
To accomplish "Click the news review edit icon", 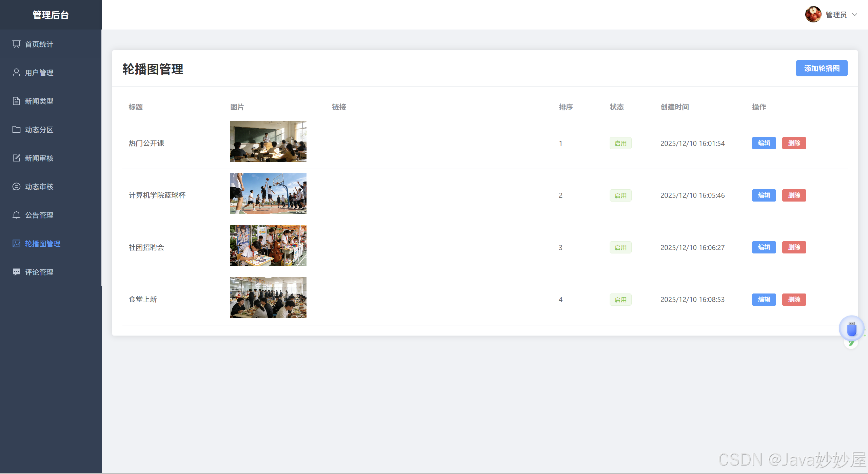I will (16, 158).
